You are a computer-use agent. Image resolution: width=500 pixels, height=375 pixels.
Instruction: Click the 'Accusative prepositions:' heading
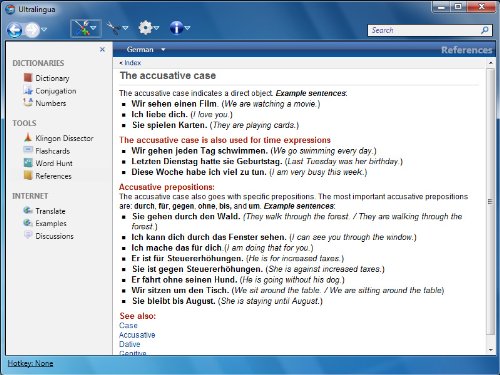point(167,187)
